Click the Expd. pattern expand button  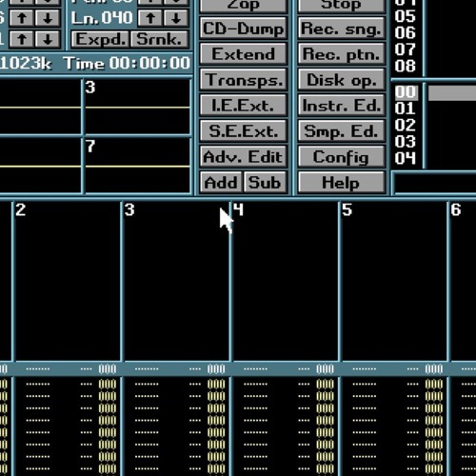coord(100,39)
